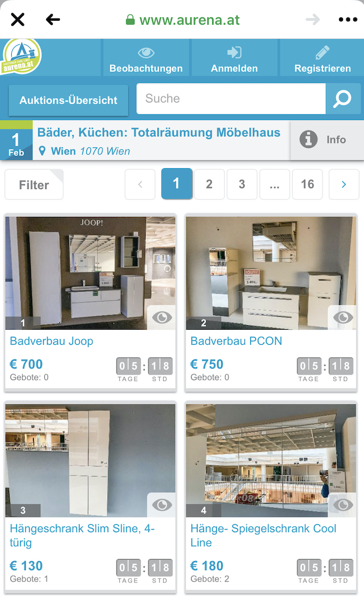The image size is (364, 596).
Task: Go to next page chevron
Action: (x=344, y=184)
